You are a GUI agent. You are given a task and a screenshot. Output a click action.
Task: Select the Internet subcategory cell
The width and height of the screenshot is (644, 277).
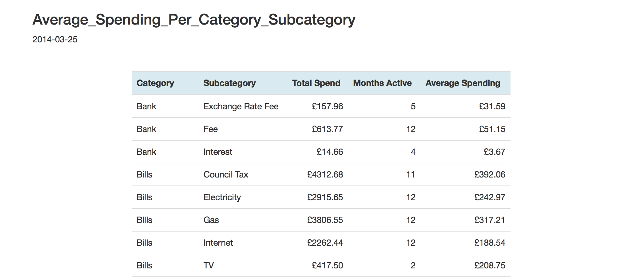(218, 243)
